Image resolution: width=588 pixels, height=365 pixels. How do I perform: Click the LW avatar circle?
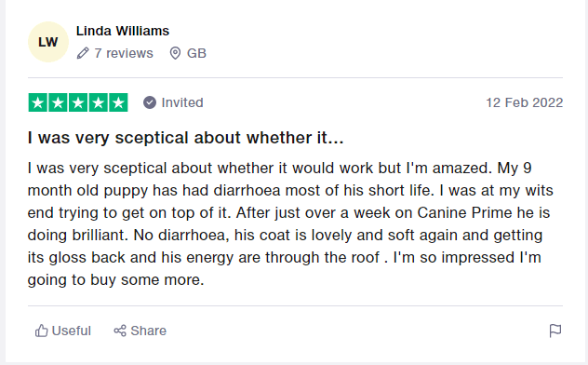(48, 42)
